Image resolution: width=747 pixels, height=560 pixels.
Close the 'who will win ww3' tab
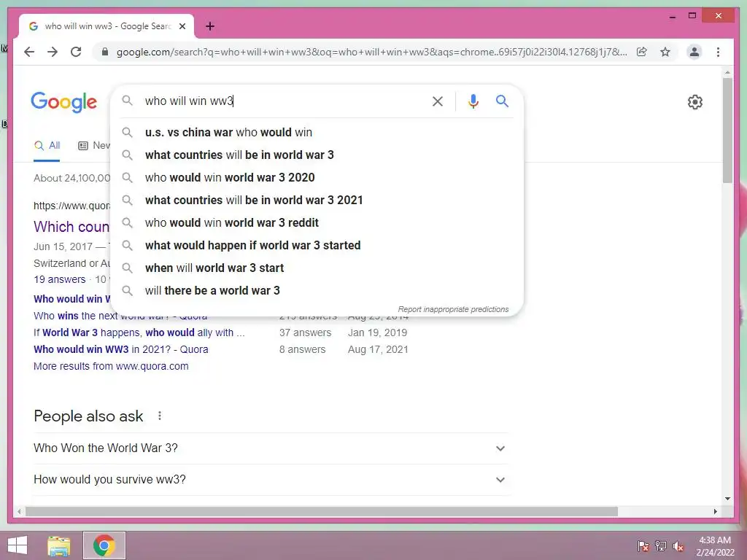click(x=182, y=26)
